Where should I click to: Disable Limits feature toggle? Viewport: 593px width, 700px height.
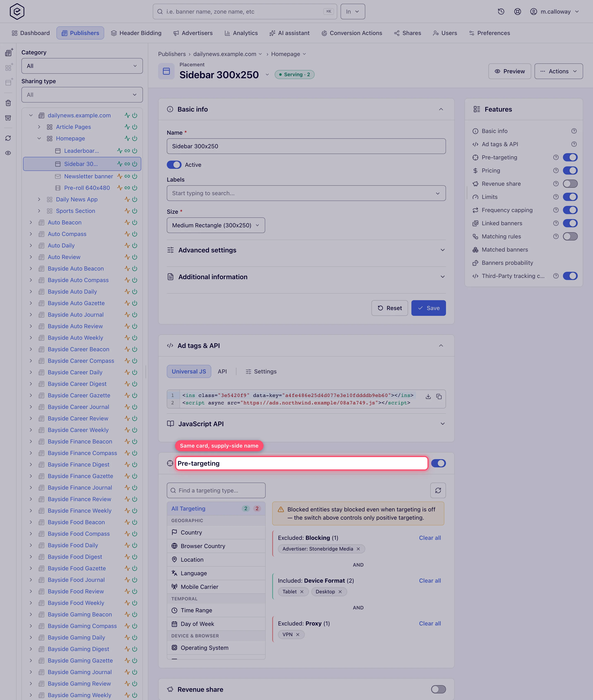pos(570,197)
